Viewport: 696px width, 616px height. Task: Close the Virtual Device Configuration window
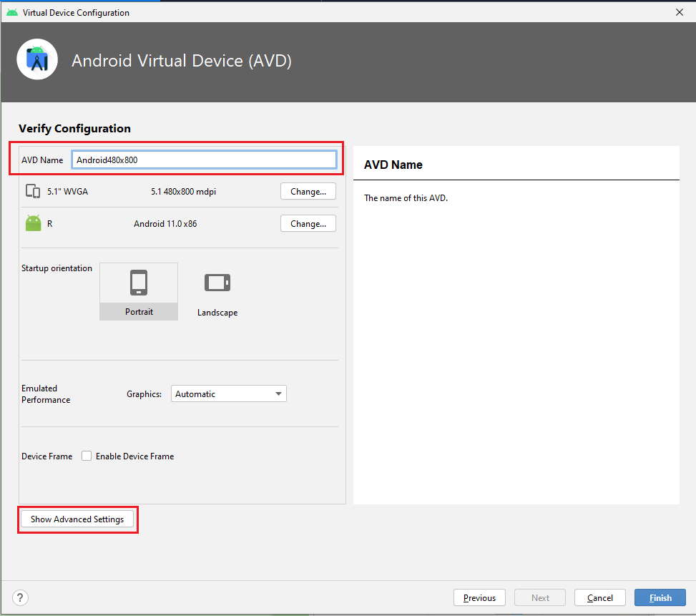(x=679, y=12)
